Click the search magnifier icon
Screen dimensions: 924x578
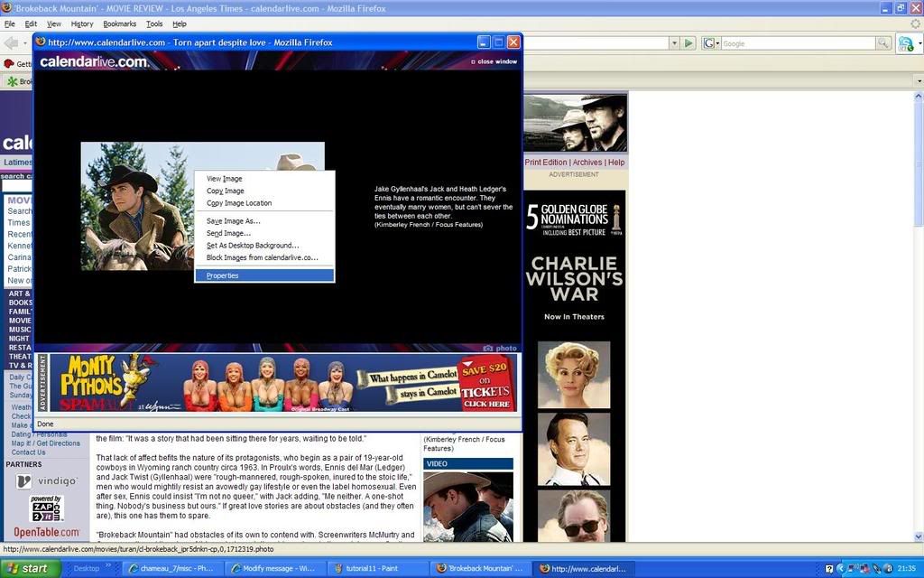tap(883, 43)
